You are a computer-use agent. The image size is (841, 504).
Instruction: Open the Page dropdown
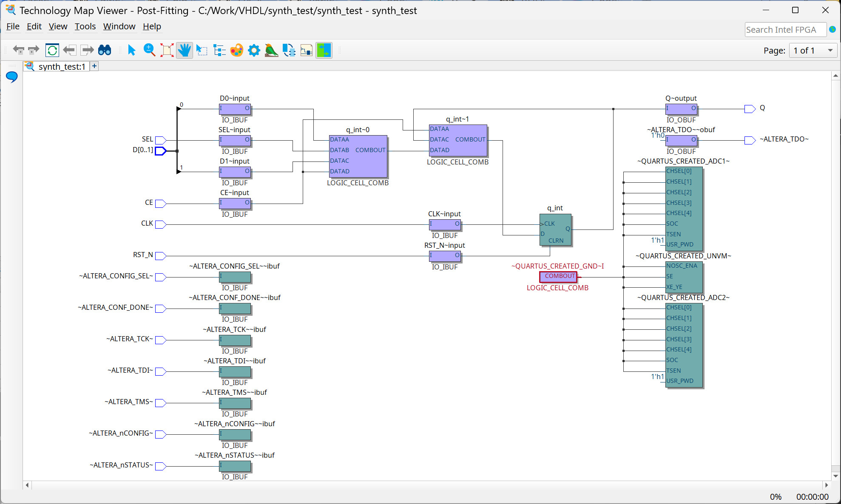[813, 51]
